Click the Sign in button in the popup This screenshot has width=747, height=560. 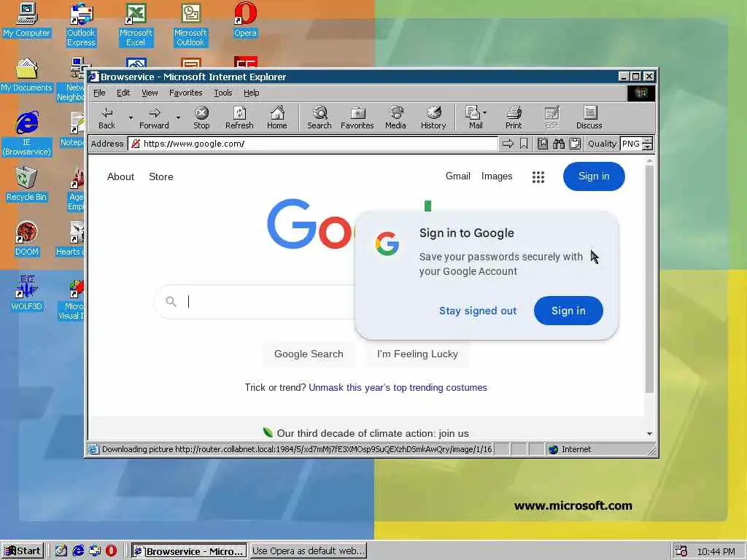point(568,311)
